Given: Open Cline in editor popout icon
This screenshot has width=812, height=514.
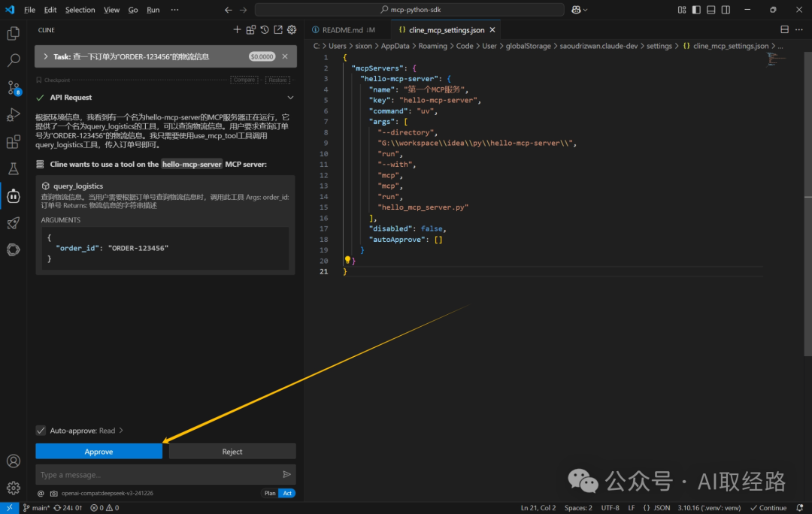Looking at the screenshot, I should tap(278, 30).
